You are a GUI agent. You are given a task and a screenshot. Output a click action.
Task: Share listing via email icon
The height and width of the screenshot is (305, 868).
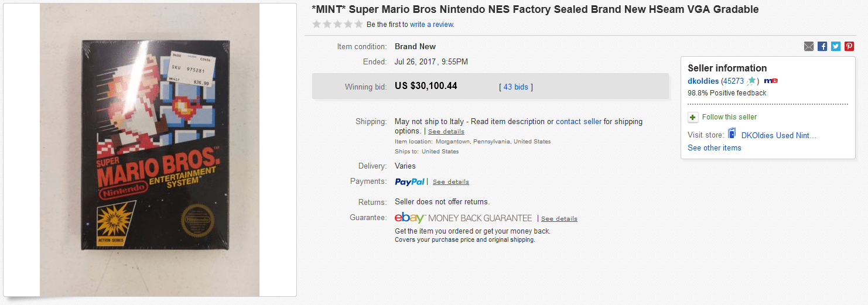click(809, 47)
